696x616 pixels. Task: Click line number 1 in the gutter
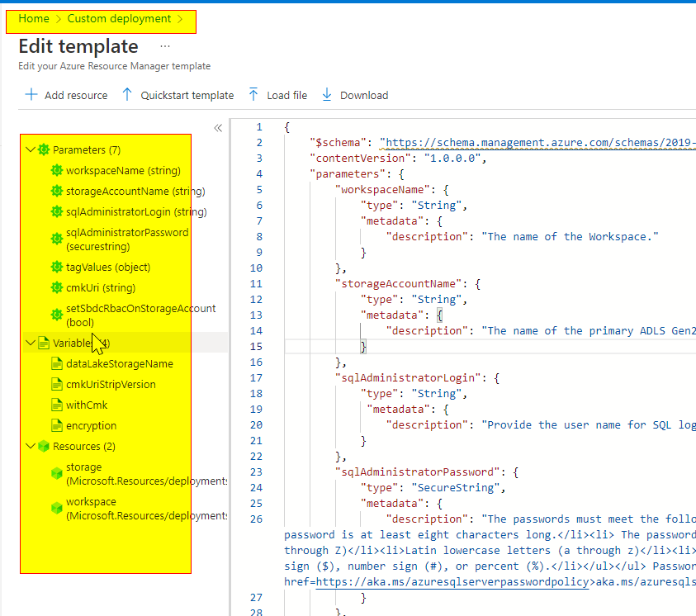click(259, 127)
